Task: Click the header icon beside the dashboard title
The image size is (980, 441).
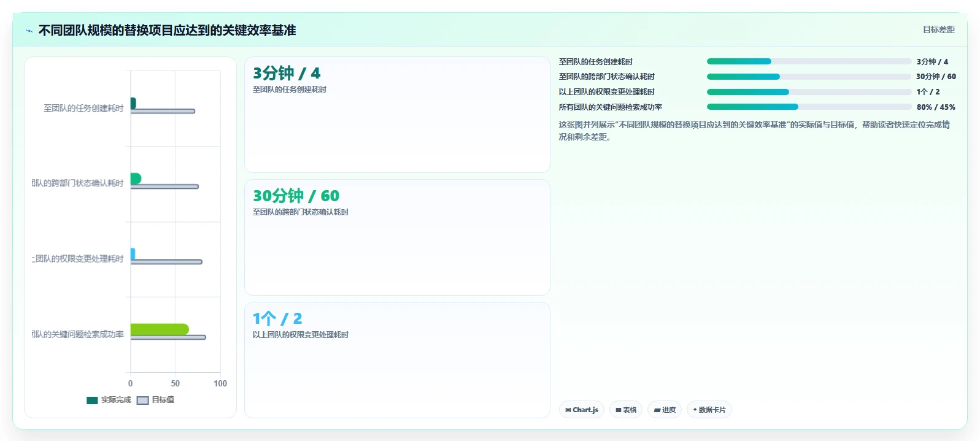Action: click(29, 31)
